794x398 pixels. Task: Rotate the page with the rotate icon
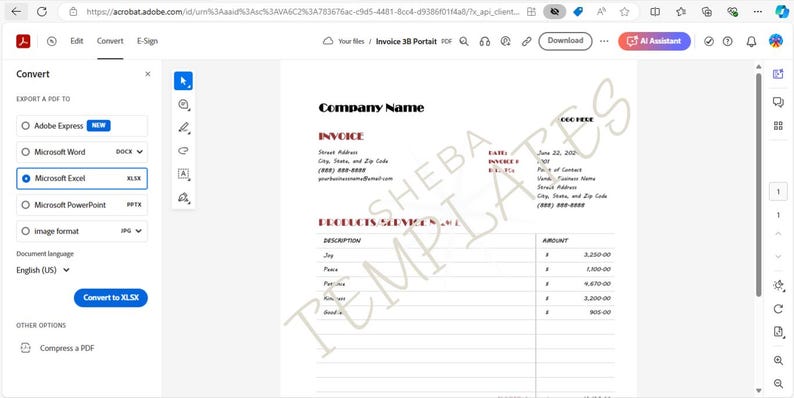778,309
